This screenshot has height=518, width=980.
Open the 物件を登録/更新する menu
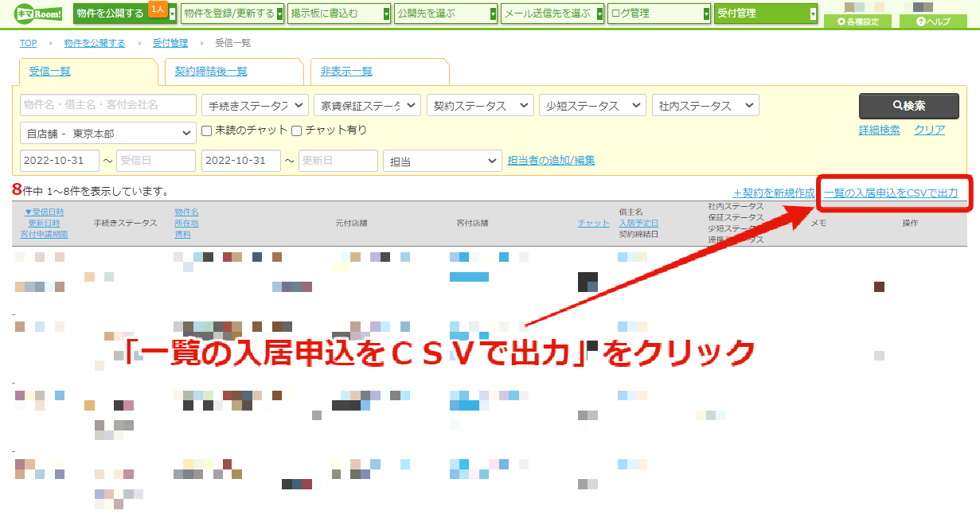(232, 14)
